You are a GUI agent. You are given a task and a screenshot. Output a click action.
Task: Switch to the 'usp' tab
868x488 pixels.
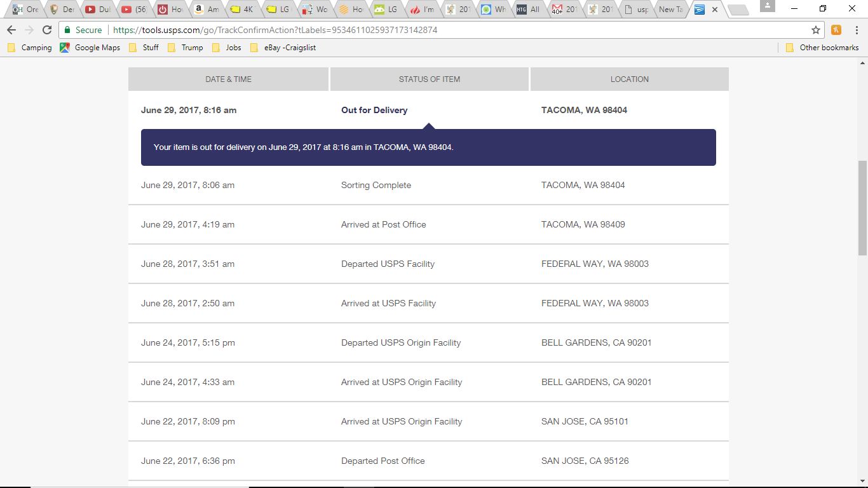(637, 10)
